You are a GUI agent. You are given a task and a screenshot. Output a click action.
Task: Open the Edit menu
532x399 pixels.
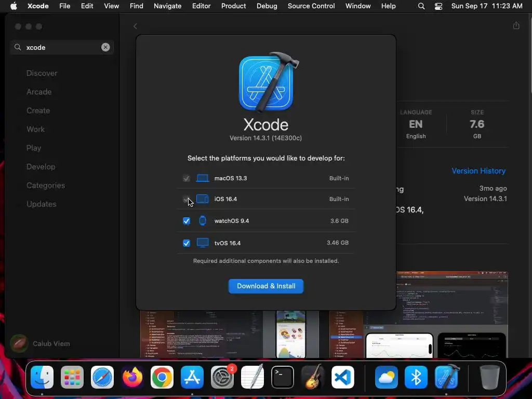pyautogui.click(x=87, y=6)
